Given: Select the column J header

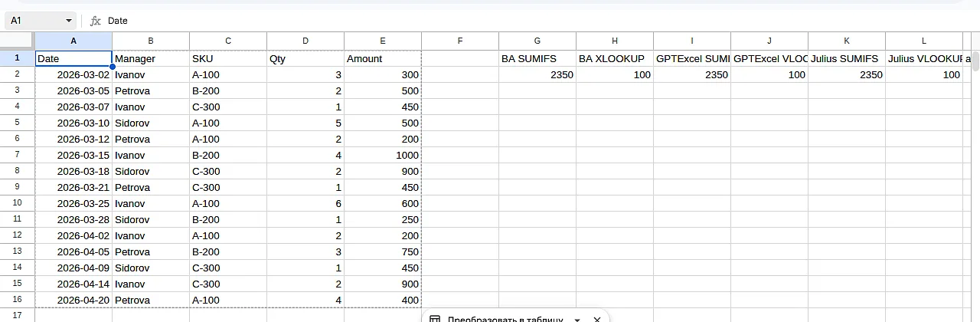Looking at the screenshot, I should [x=769, y=41].
